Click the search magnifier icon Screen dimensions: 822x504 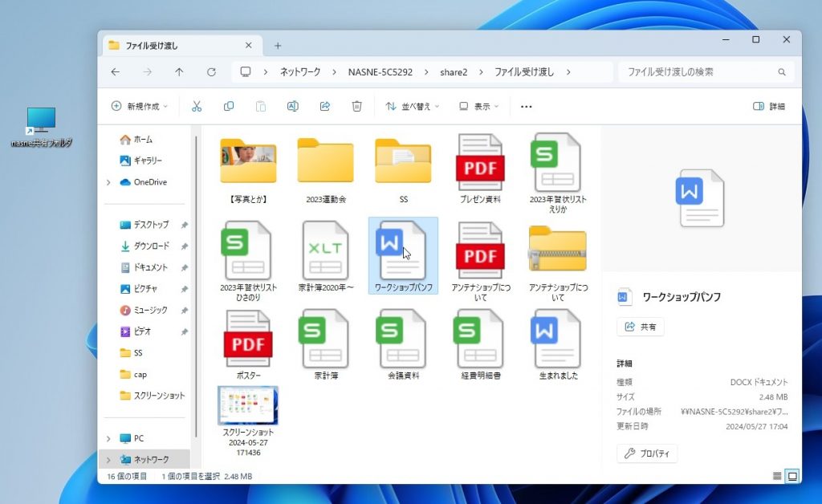[782, 71]
